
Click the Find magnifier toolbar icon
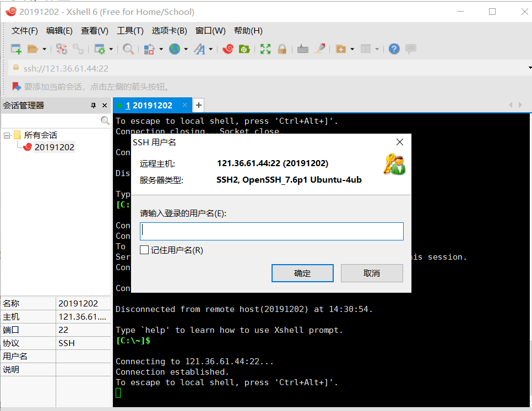[128, 49]
